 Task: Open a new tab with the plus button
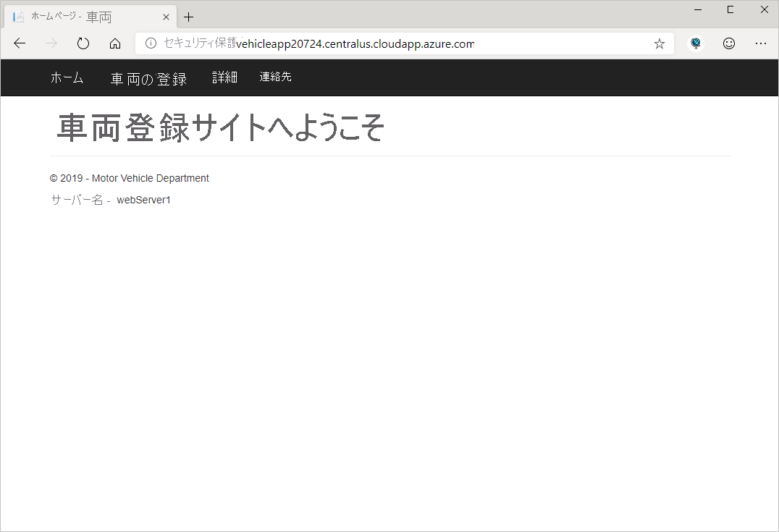(x=188, y=17)
